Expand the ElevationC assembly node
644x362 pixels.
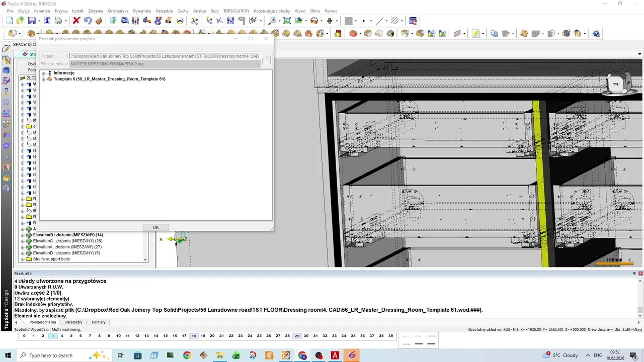tap(23, 241)
